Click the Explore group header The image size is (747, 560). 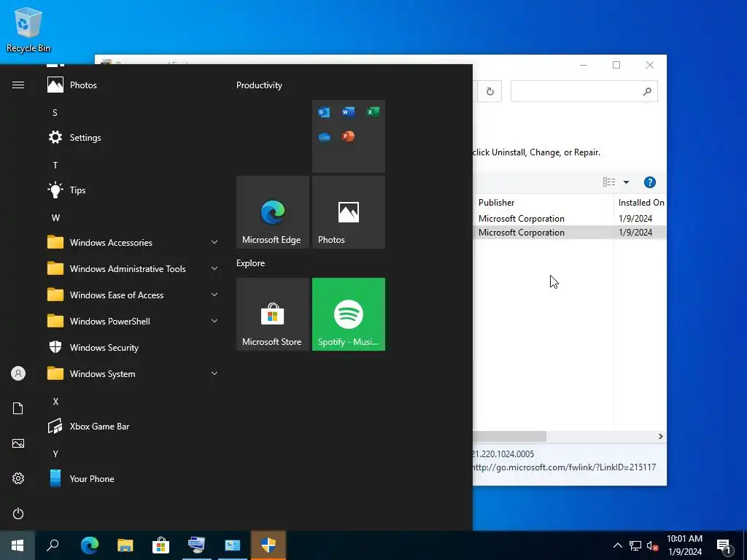click(251, 263)
